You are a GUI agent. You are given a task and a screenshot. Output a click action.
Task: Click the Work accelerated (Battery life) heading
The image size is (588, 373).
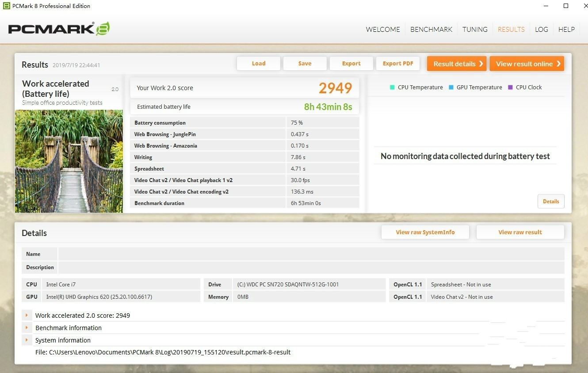coord(56,88)
